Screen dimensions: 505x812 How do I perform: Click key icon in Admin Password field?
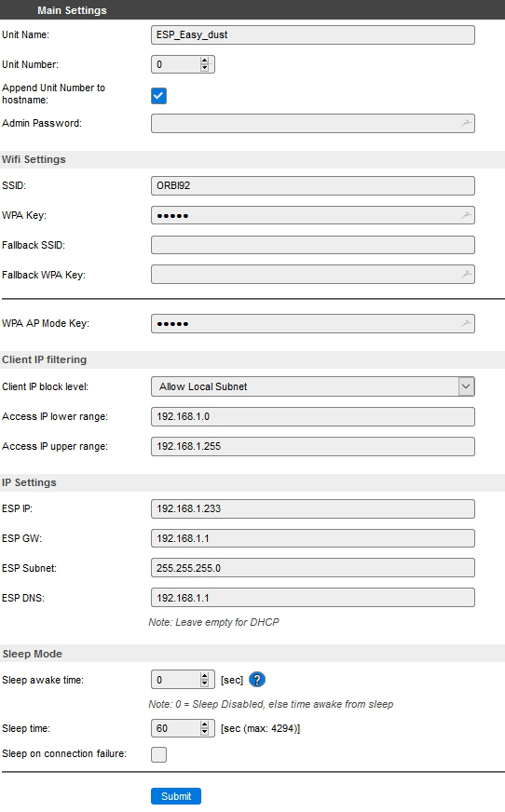[x=467, y=123]
